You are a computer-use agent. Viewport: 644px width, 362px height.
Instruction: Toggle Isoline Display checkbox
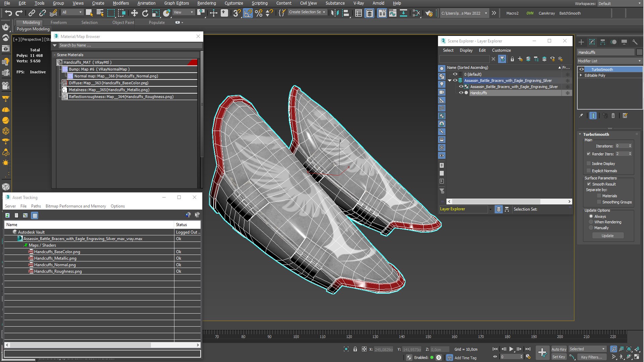(x=589, y=164)
